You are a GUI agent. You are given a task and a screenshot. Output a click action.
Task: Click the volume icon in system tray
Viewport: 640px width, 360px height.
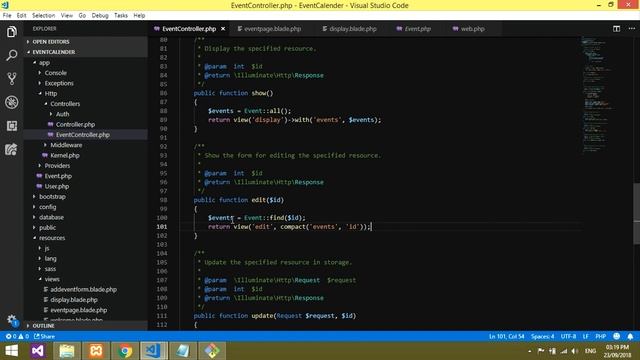click(575, 351)
